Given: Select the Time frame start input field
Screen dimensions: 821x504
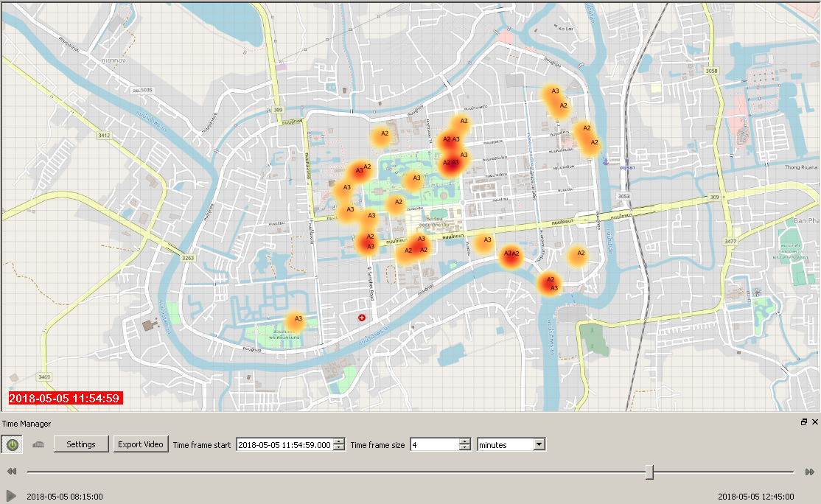Looking at the screenshot, I should [x=284, y=444].
